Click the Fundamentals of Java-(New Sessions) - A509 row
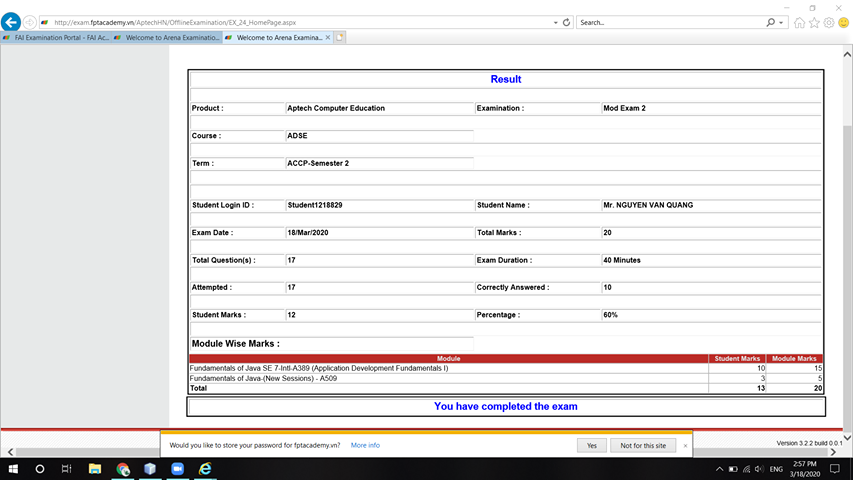The height and width of the screenshot is (480, 853). pos(505,378)
